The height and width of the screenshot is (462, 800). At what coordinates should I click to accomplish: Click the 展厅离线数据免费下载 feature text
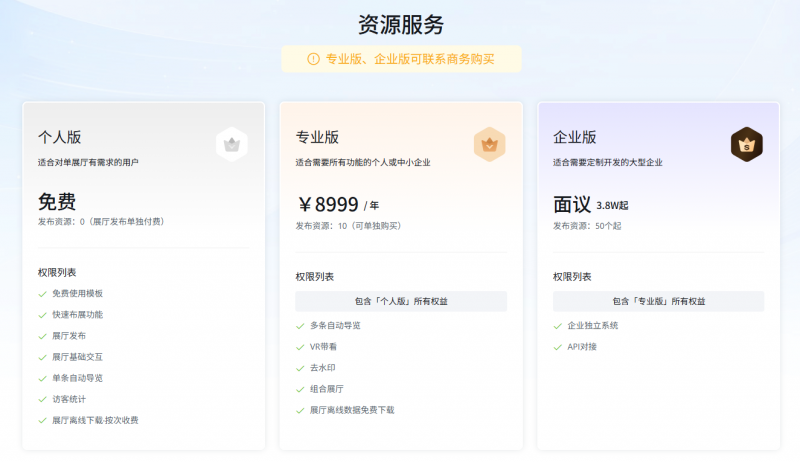tap(352, 410)
